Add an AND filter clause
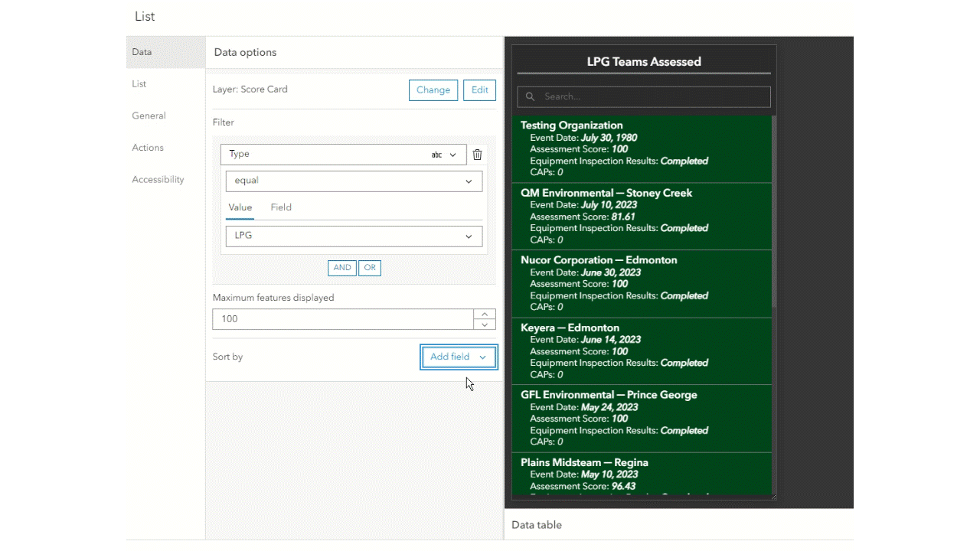 [342, 268]
